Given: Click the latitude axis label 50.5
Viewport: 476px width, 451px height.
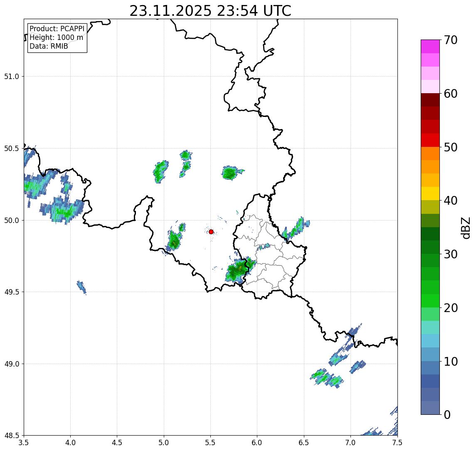Looking at the screenshot, I should coord(12,149).
